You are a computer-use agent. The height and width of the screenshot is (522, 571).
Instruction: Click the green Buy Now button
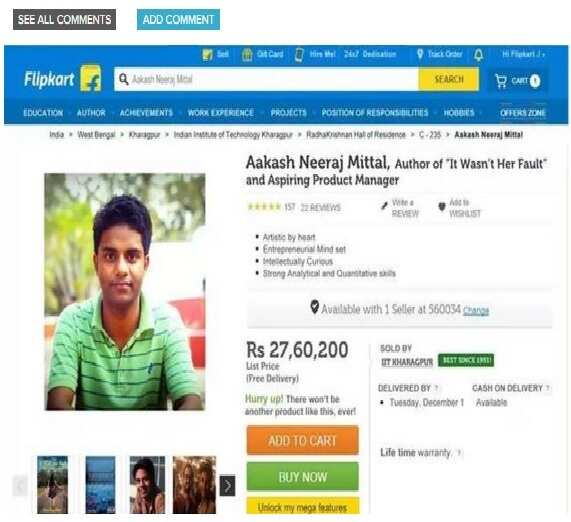click(303, 477)
